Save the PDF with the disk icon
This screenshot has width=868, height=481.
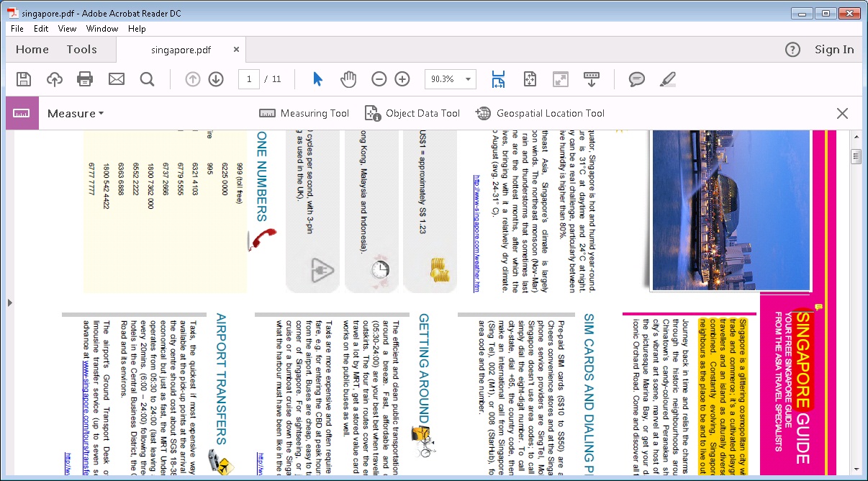click(23, 79)
